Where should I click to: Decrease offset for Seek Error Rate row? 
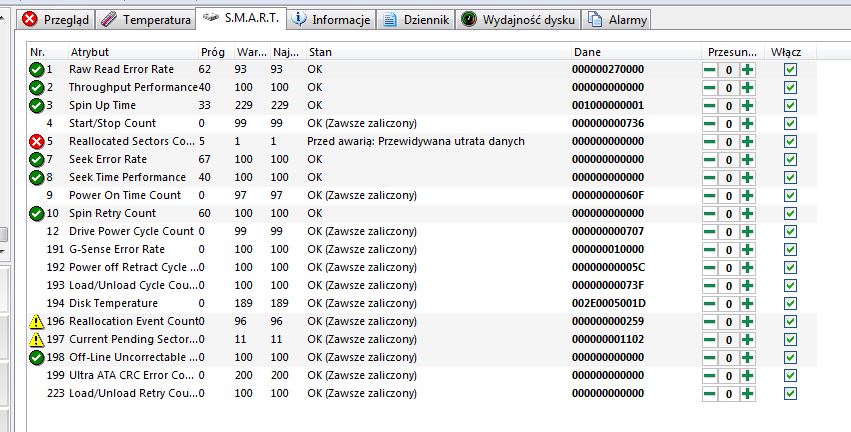click(709, 160)
